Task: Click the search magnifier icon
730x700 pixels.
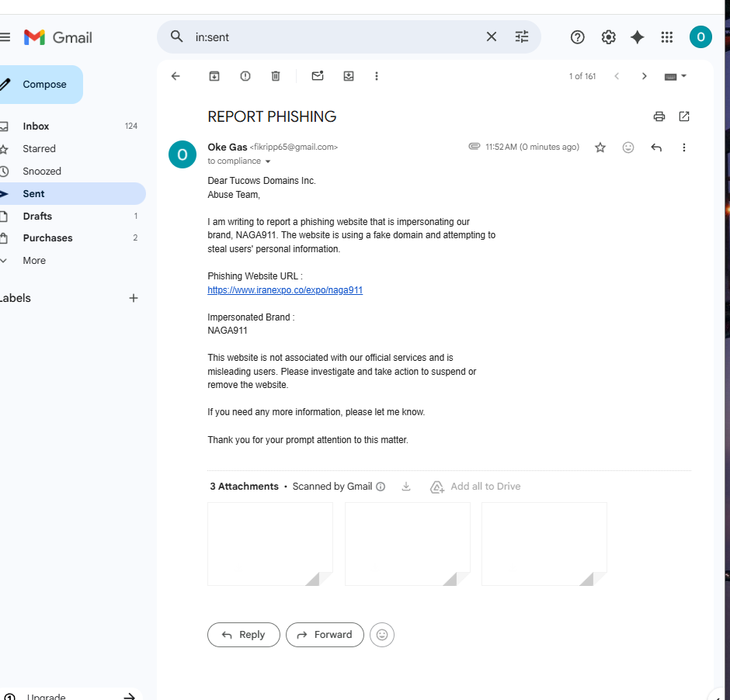Action: (x=176, y=36)
